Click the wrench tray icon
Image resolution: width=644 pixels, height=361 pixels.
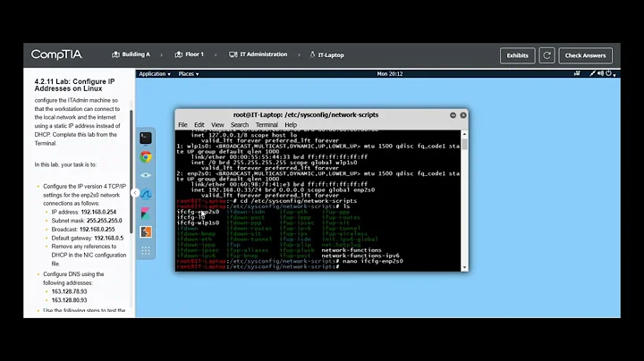(x=592, y=73)
